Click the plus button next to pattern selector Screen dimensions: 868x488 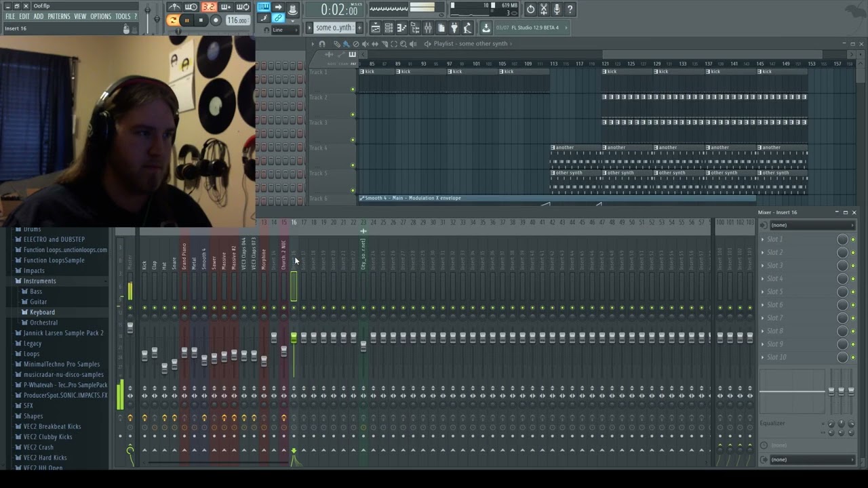point(360,28)
